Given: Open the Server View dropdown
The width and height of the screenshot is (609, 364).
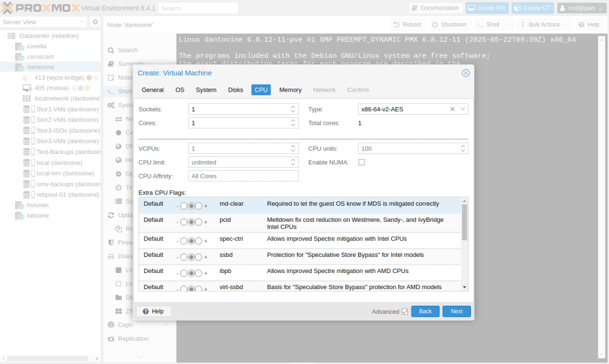Looking at the screenshot, I should 81,22.
